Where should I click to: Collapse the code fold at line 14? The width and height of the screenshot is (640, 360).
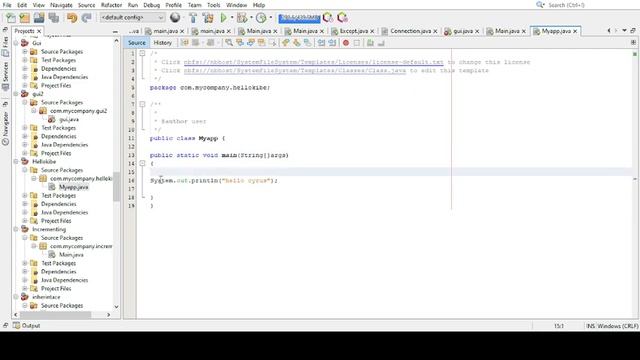(x=142, y=163)
